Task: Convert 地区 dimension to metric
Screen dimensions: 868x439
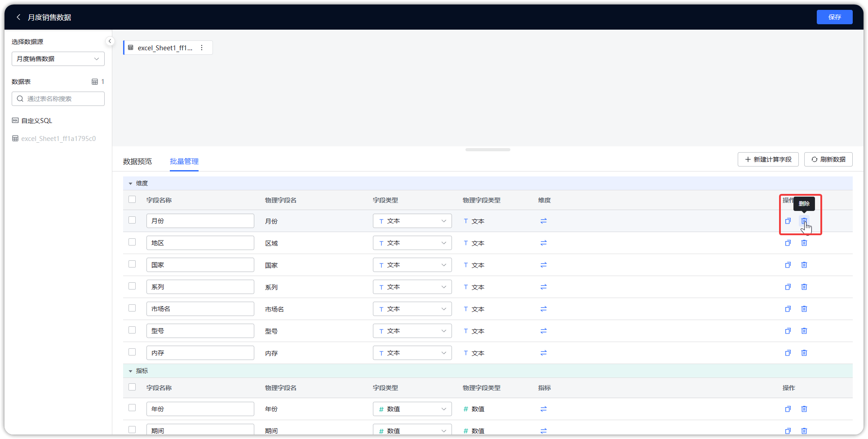Action: [x=544, y=243]
